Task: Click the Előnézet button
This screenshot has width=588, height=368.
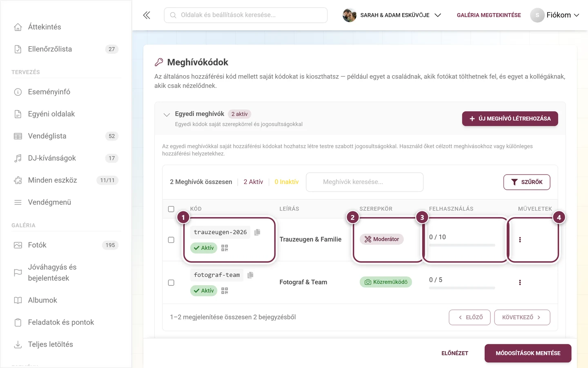Action: 455,353
